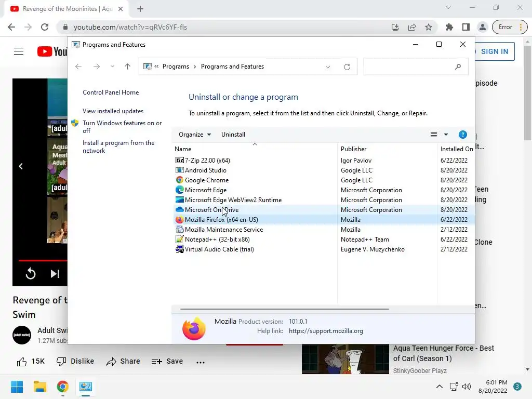Screen dimensions: 532x399
Task: Click the Notepad++ program icon
Action: pyautogui.click(x=179, y=239)
